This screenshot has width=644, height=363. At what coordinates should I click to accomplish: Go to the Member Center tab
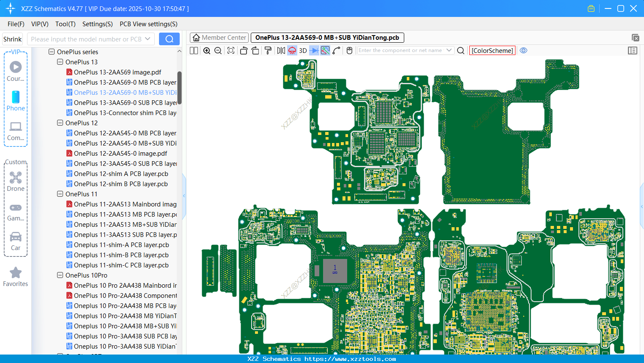(219, 38)
